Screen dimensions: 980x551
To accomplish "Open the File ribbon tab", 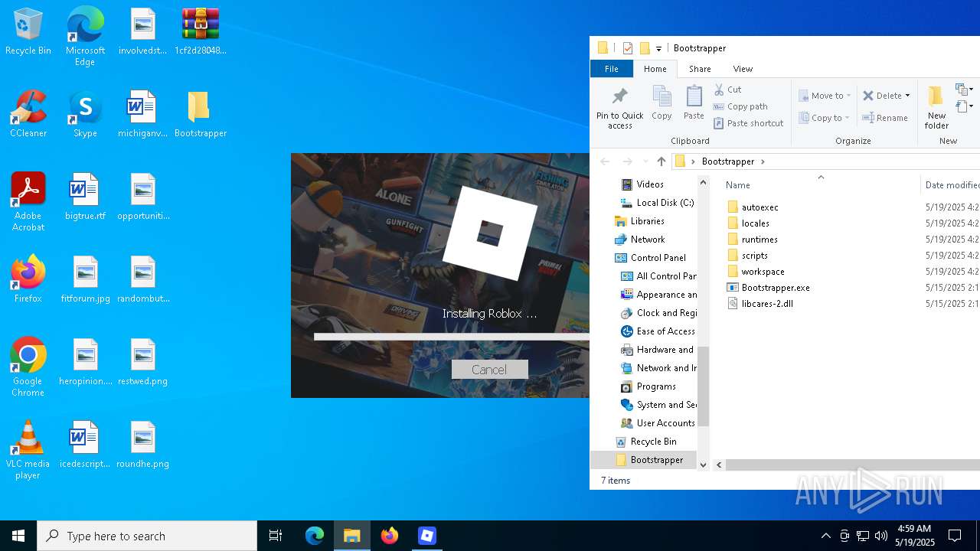I will tap(612, 69).
